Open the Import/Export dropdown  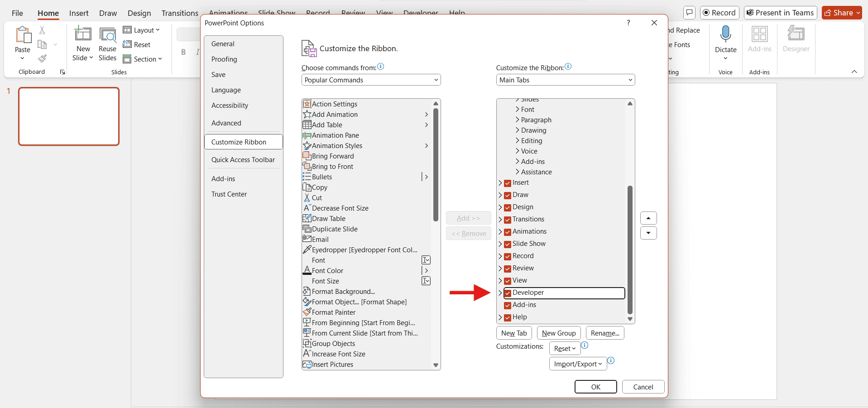coord(578,364)
